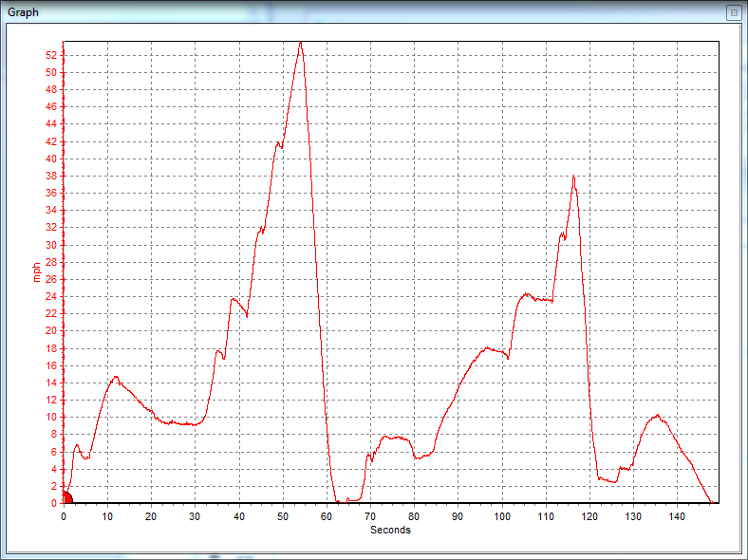
Task: Click the curve plateau near 97 seconds
Action: pyautogui.click(x=488, y=348)
